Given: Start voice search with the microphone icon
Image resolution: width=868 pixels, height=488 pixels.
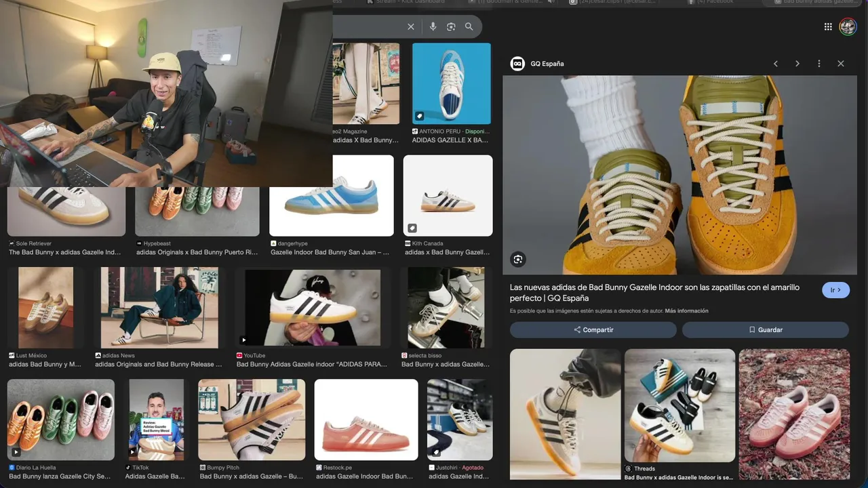Looking at the screenshot, I should coord(433,26).
